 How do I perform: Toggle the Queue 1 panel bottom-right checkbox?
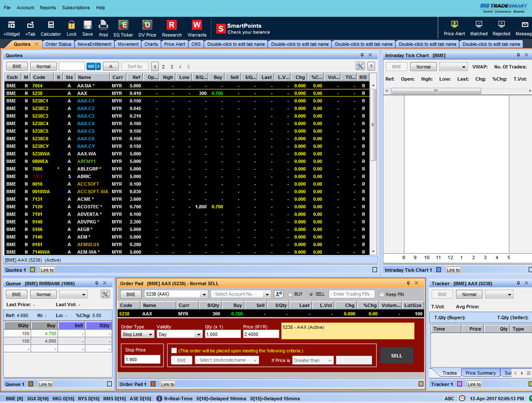[109, 384]
